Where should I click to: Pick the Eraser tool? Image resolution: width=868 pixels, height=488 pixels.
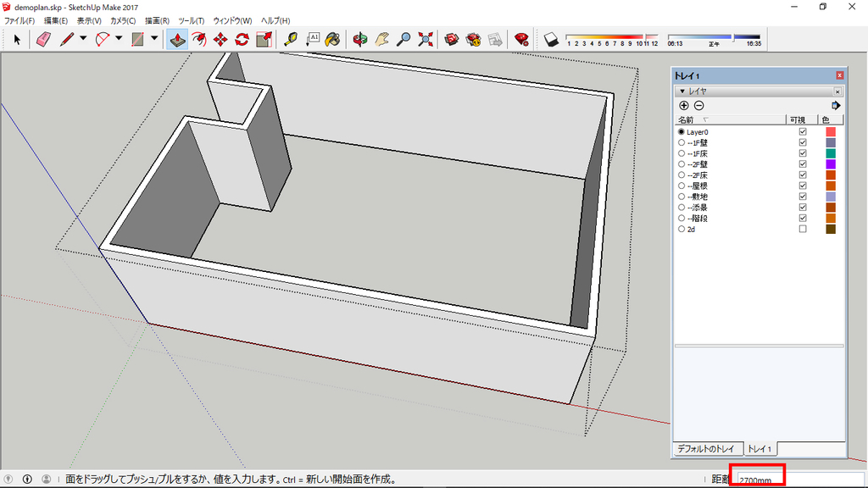click(44, 39)
